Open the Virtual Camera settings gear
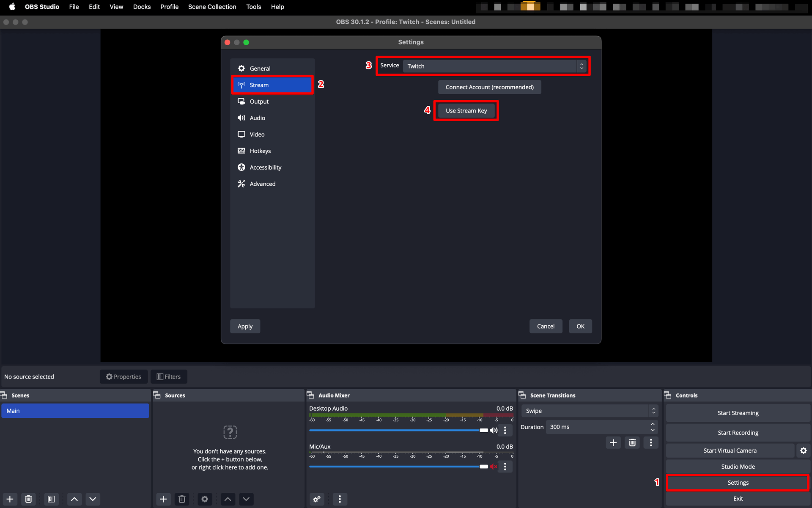 (x=803, y=450)
